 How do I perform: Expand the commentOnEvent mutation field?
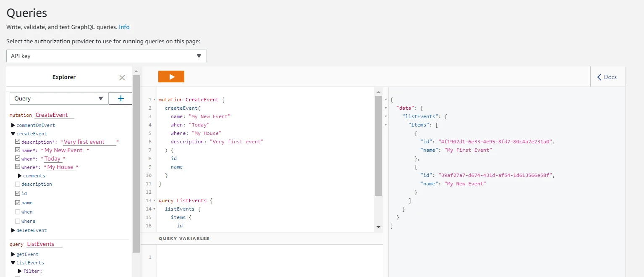pyautogui.click(x=13, y=125)
